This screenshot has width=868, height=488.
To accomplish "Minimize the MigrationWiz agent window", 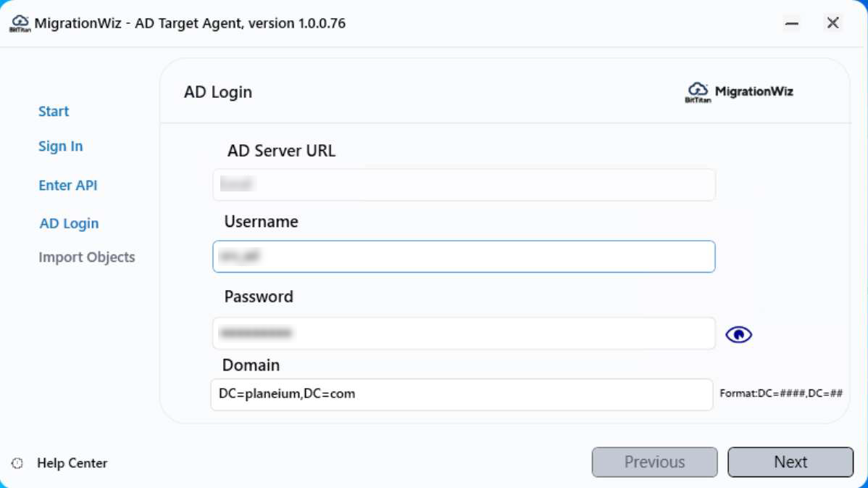I will tap(791, 23).
